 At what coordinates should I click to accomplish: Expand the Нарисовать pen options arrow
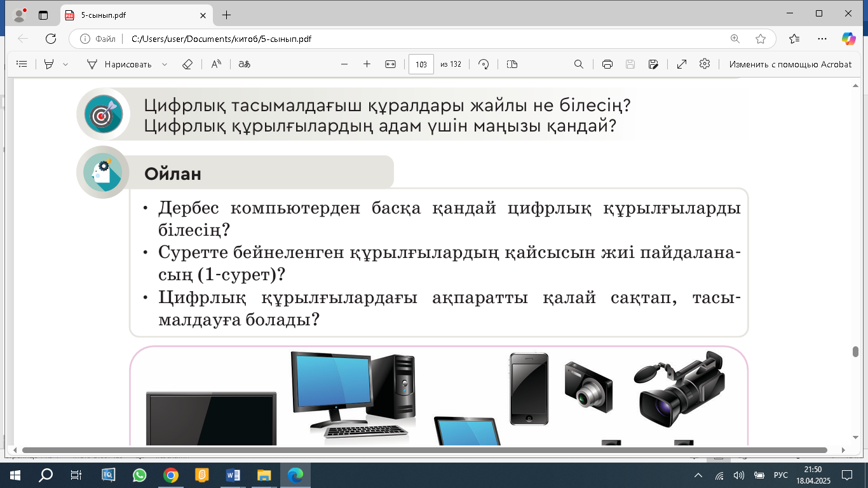tap(165, 64)
